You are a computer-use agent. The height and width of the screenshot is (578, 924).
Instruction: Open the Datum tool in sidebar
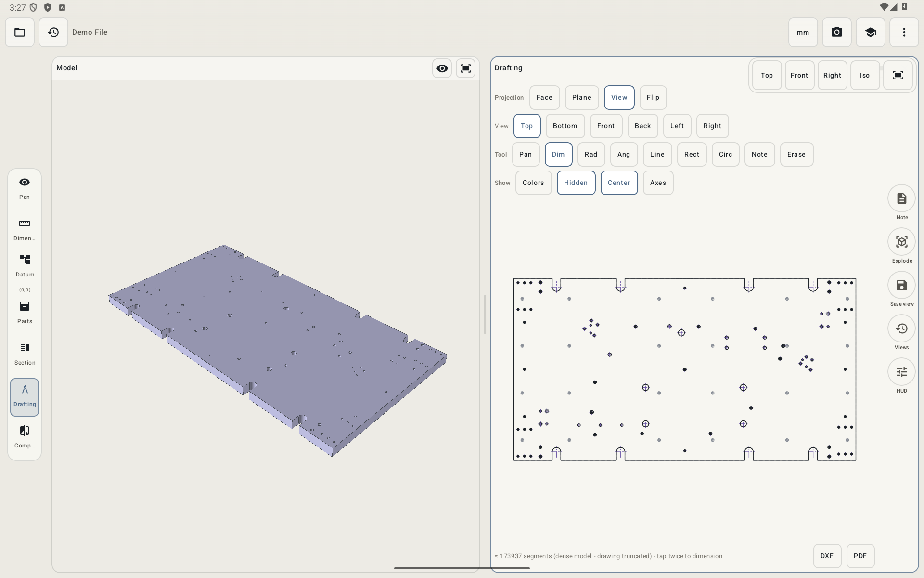click(x=25, y=266)
